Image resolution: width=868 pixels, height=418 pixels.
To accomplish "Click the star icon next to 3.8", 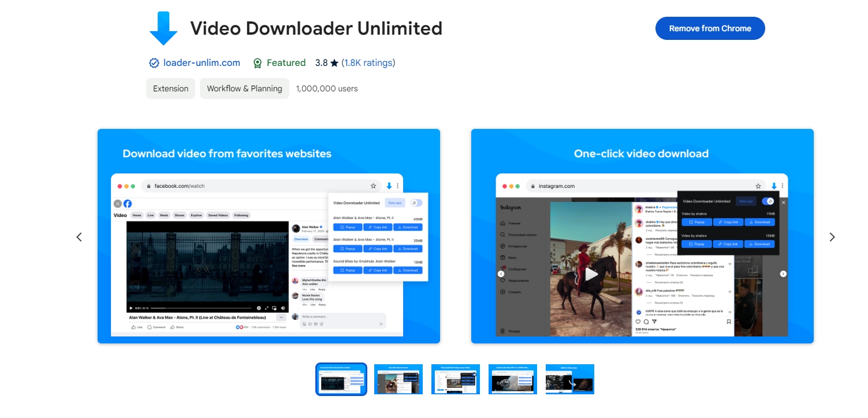I will click(x=334, y=63).
